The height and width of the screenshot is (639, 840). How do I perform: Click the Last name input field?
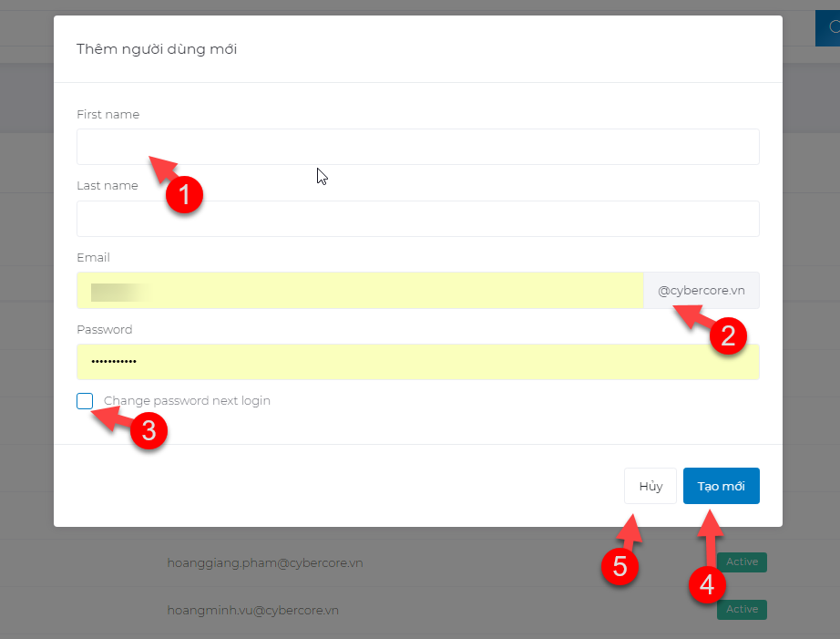418,219
